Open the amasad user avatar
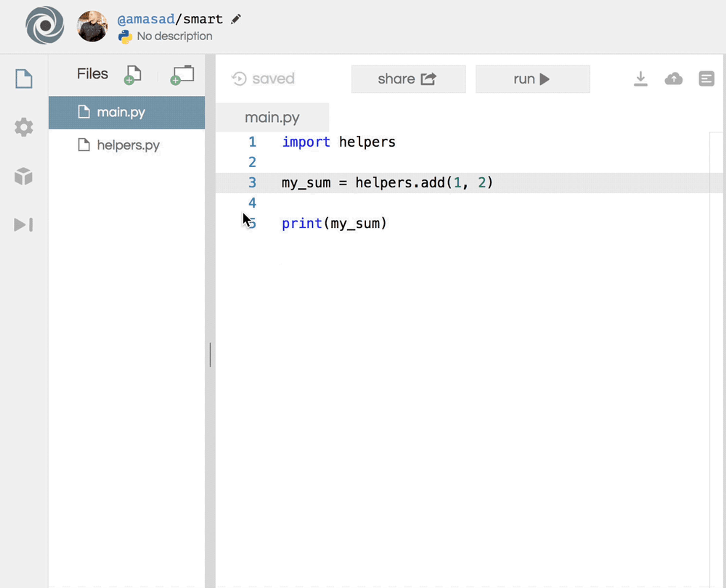Screen dimensions: 726x588 click(x=92, y=26)
